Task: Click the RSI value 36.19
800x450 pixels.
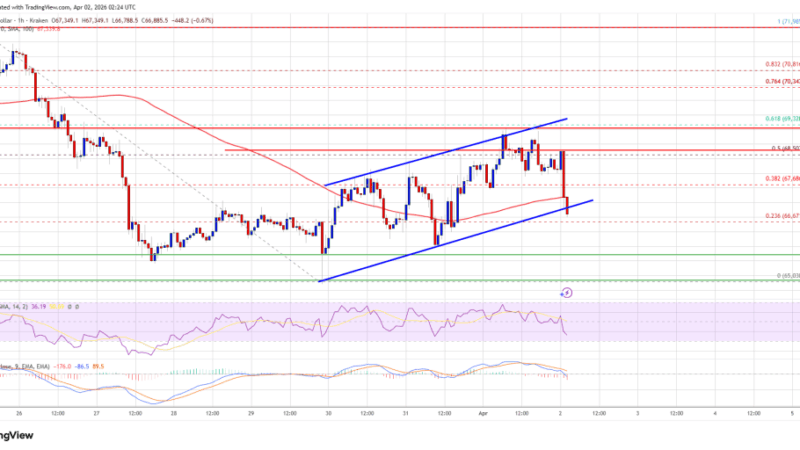Action: tap(38, 307)
